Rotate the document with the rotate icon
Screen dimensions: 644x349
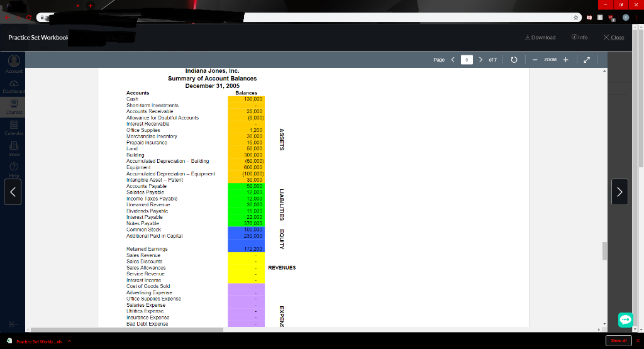(514, 60)
